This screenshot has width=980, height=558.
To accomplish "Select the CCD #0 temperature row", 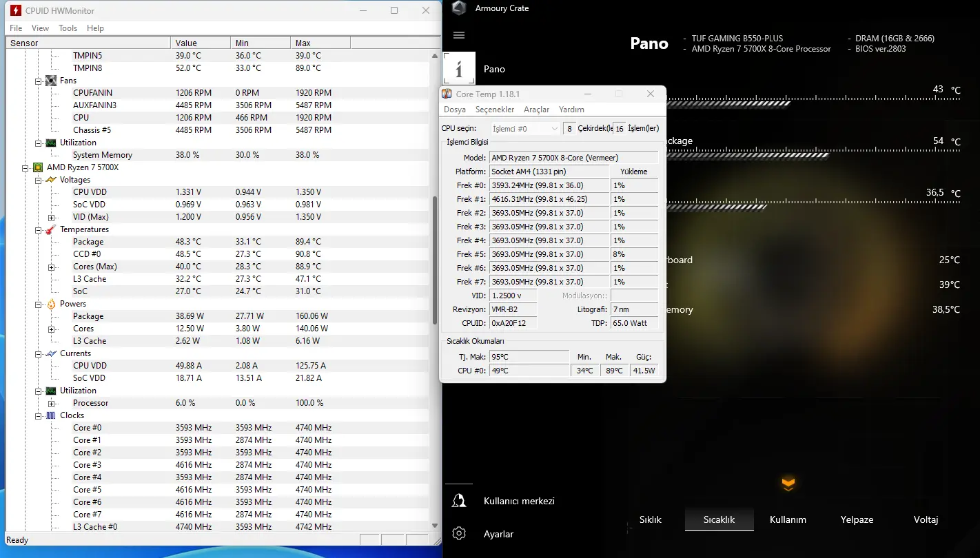I will [217, 254].
